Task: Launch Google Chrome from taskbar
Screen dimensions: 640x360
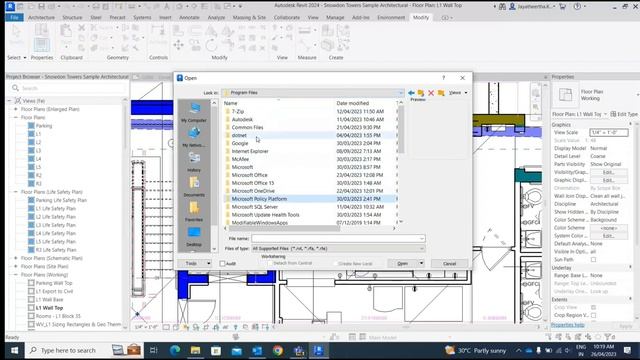Action: tap(278, 350)
